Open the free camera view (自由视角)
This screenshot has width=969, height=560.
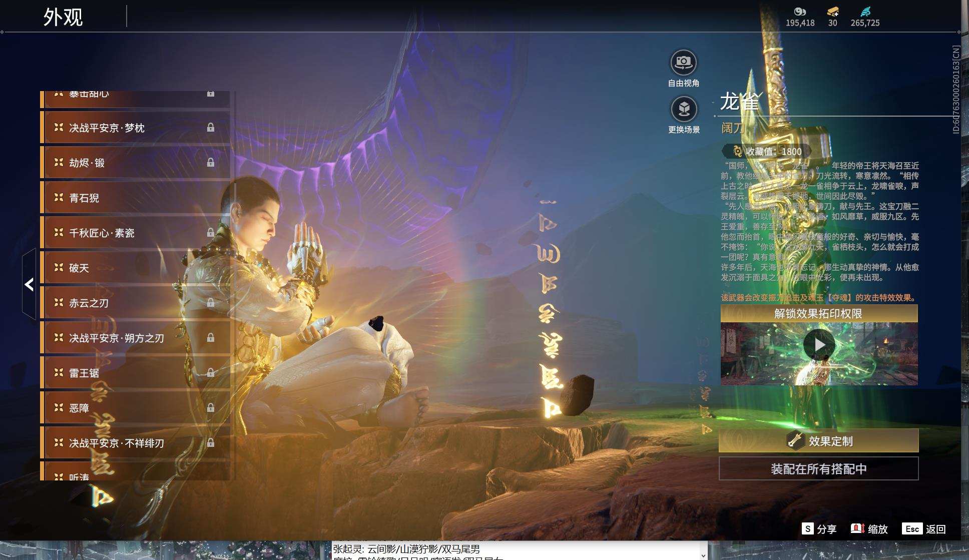coord(683,63)
